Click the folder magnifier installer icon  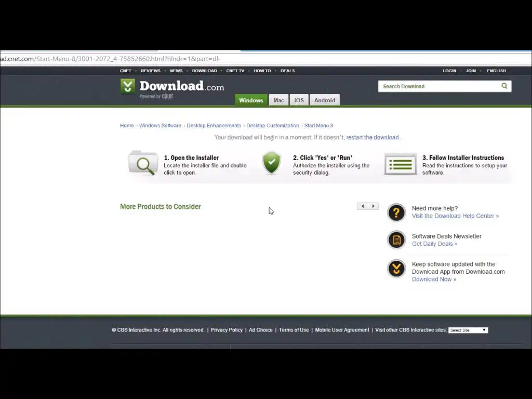coord(143,163)
